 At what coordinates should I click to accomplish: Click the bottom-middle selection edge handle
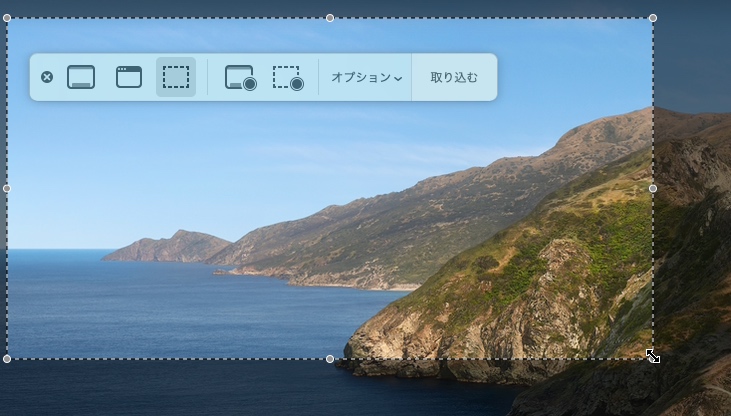(x=330, y=359)
